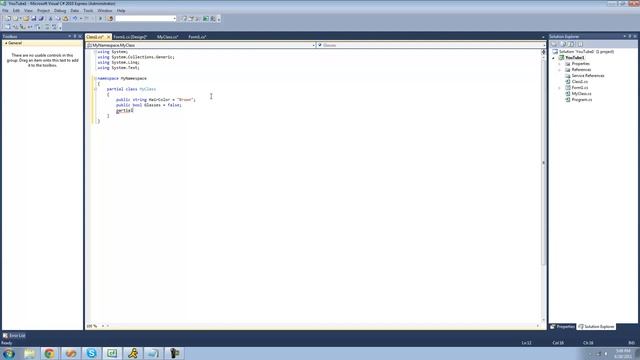Open the Windows Start menu
Image resolution: width=640 pixels, height=360 pixels.
(x=9, y=353)
